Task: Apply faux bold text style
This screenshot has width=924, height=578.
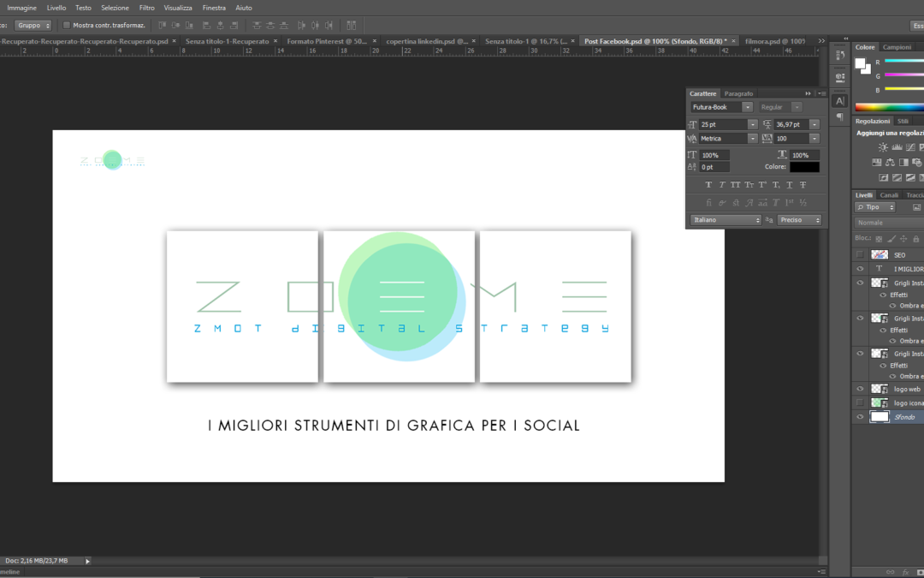Action: [708, 185]
